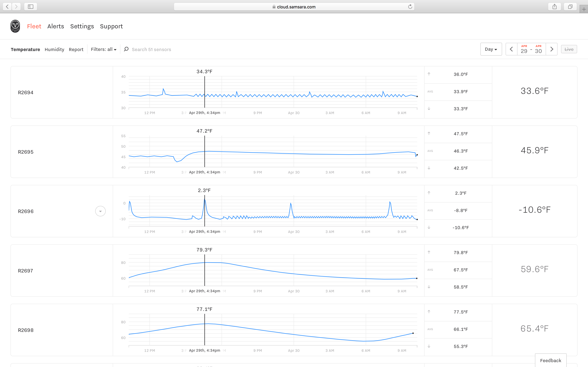
Task: Click the low temperature arrow for R2696
Action: pyautogui.click(x=429, y=227)
